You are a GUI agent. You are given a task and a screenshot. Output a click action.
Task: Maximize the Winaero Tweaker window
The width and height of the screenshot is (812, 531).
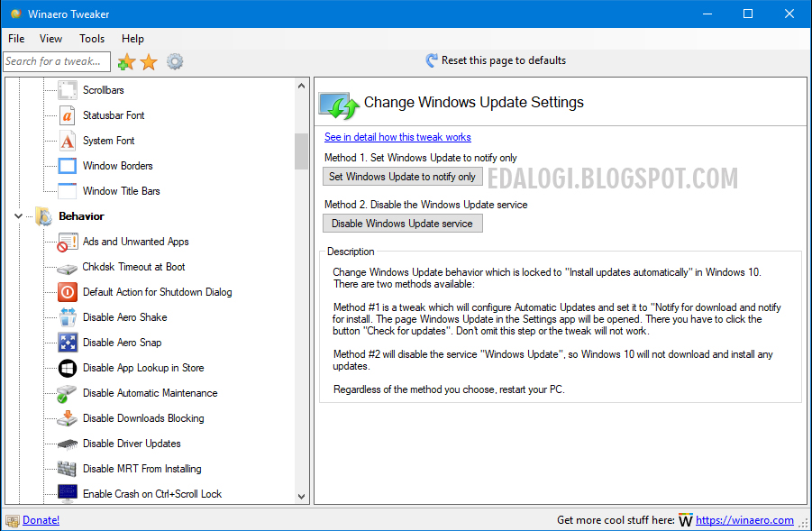tap(748, 14)
